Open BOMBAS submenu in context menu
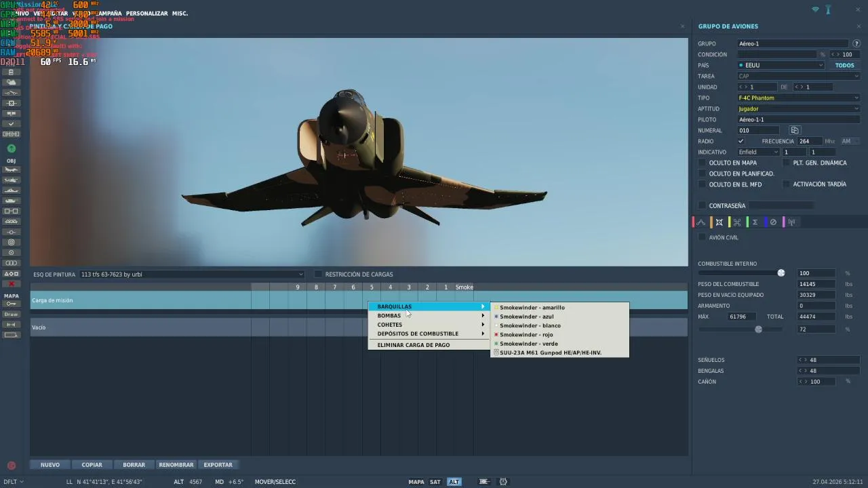Image resolution: width=868 pixels, height=488 pixels. (x=429, y=316)
